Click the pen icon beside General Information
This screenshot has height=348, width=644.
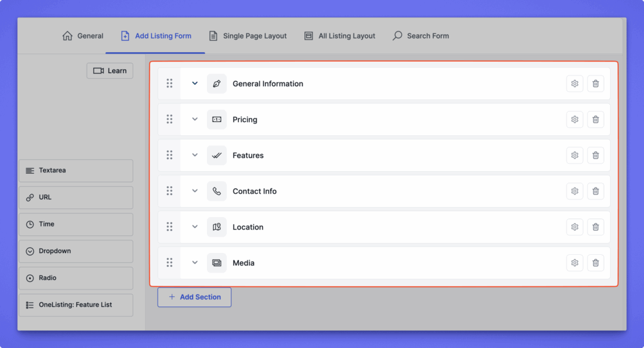(x=217, y=84)
